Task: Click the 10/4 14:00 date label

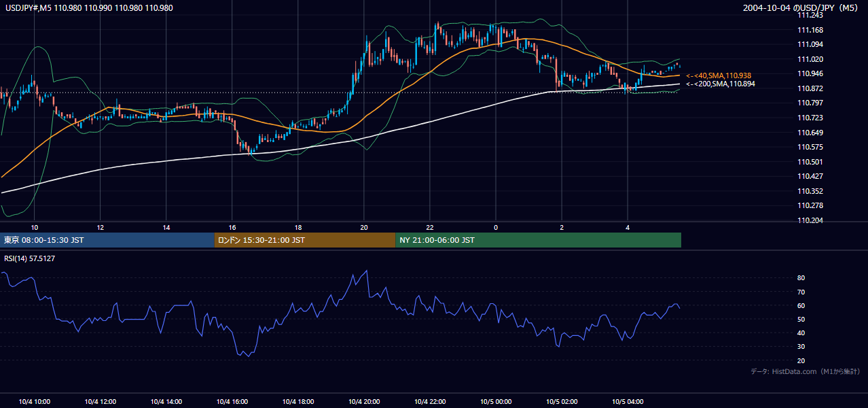Action: 166,402
